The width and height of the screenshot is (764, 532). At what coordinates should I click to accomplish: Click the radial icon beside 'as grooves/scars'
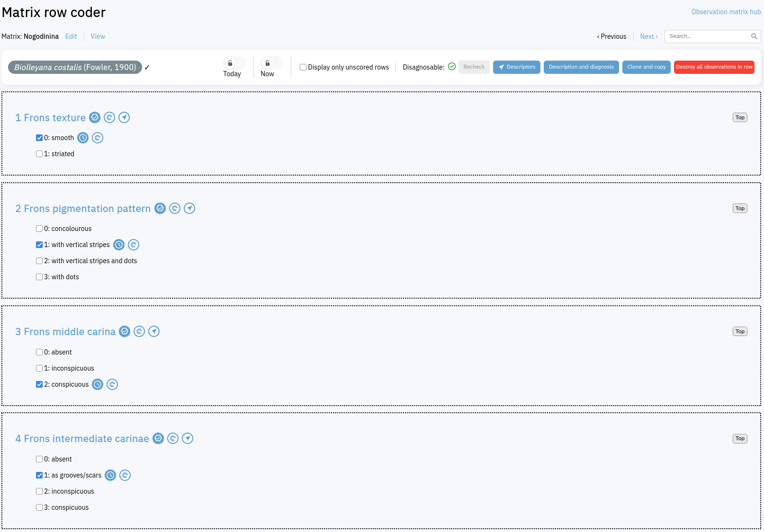[125, 475]
